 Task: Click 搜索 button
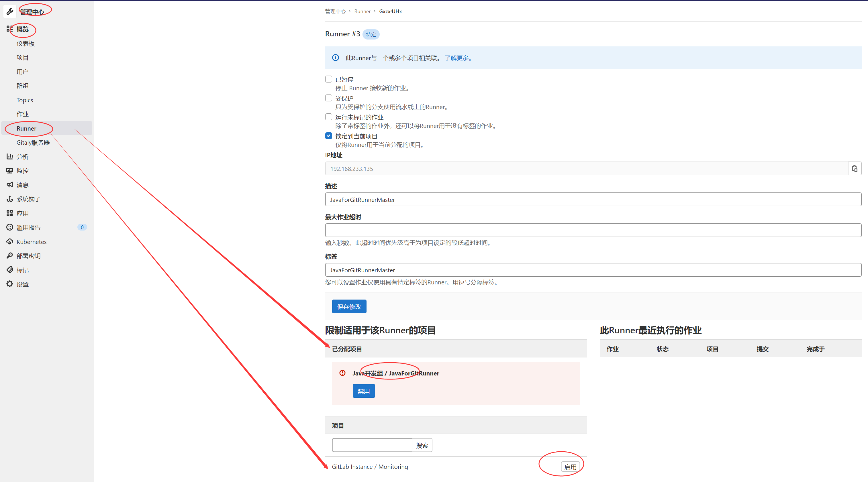(422, 445)
